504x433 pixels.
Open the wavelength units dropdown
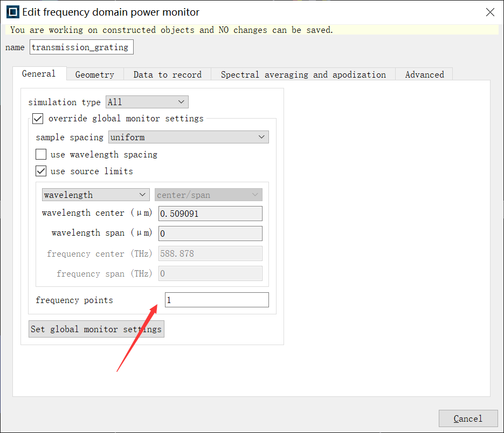96,195
